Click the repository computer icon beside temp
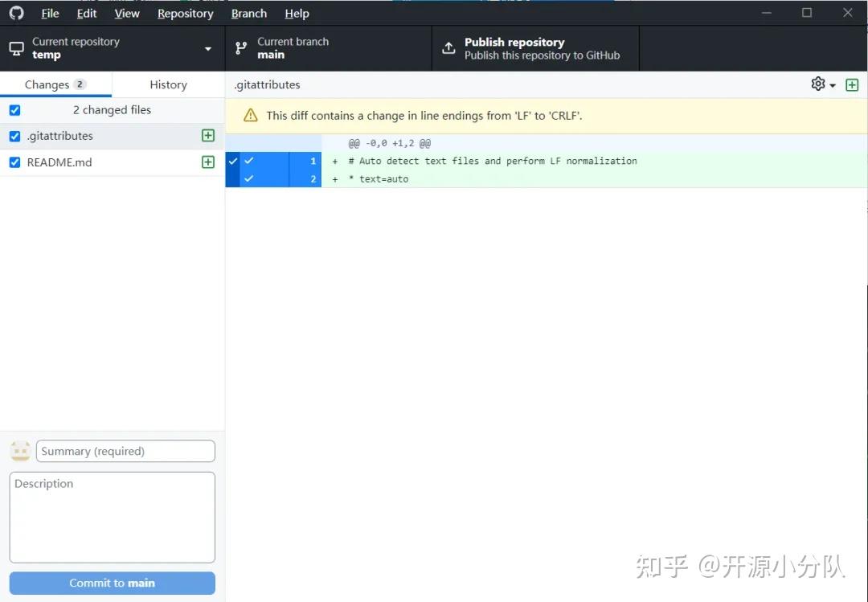This screenshot has width=868, height=602. tap(16, 48)
